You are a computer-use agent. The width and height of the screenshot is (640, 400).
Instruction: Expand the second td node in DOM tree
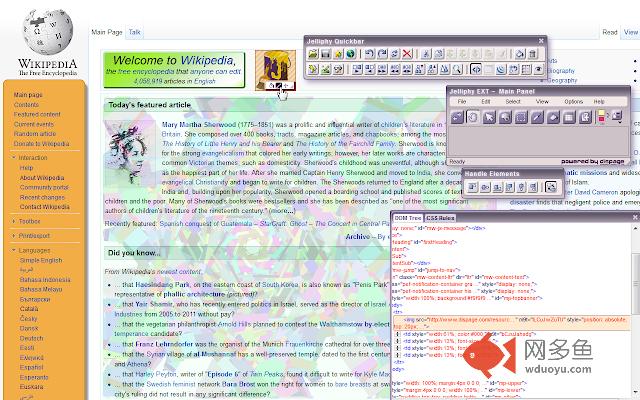[398, 341]
